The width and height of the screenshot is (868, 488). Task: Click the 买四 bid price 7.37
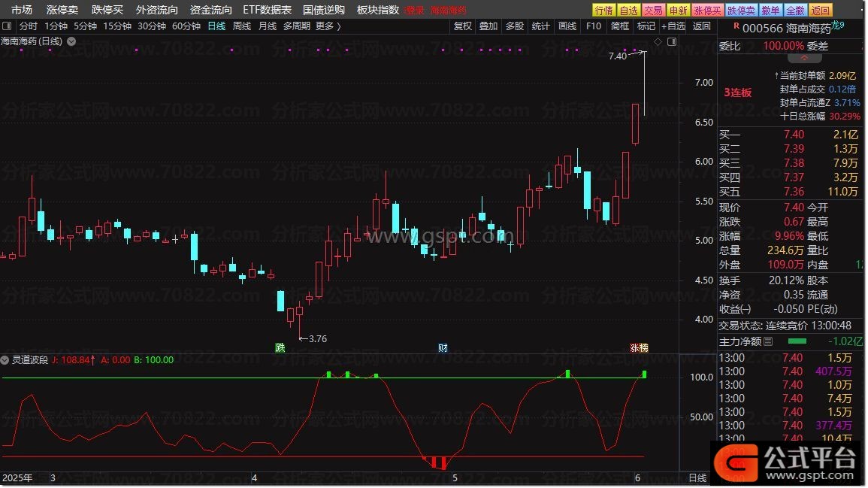point(794,177)
